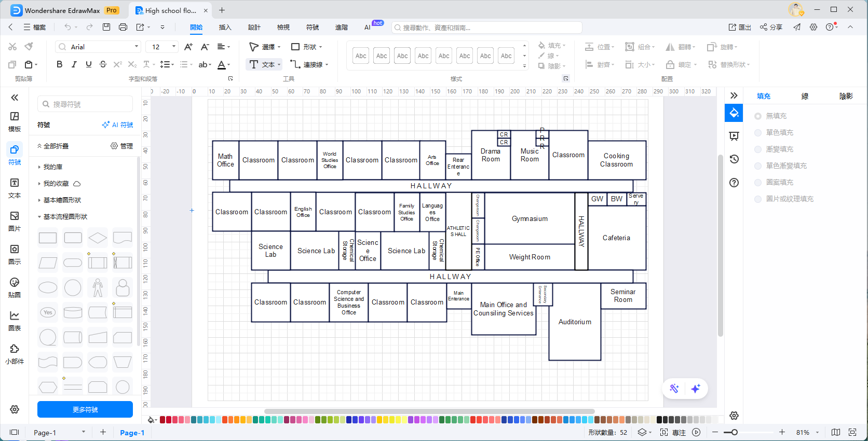Click the Save icon in toolbar
The image size is (868, 441).
106,27
